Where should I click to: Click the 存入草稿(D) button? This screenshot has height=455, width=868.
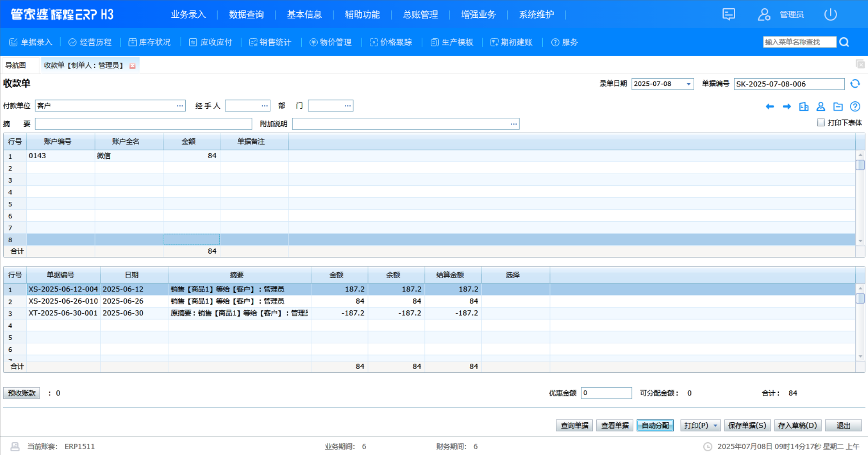797,425
